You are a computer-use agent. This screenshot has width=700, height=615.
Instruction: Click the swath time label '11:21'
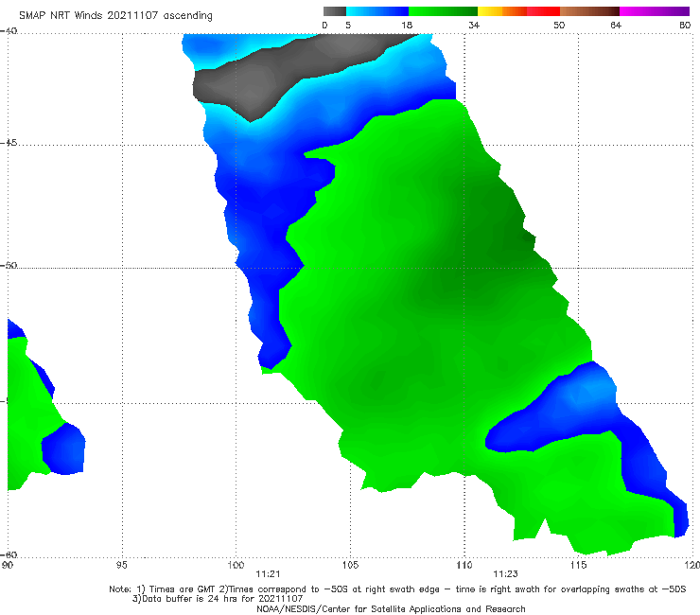pos(268,574)
